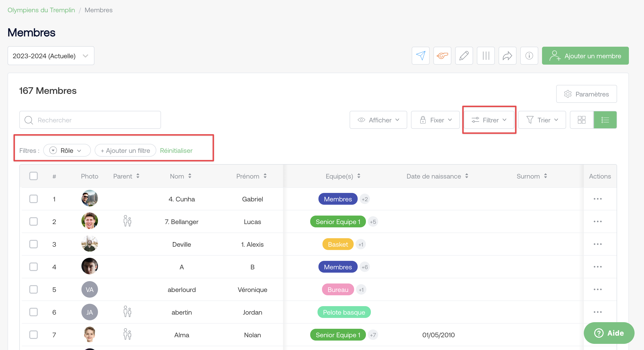Expand the Rôle filter dropdown
The height and width of the screenshot is (350, 644).
[67, 150]
